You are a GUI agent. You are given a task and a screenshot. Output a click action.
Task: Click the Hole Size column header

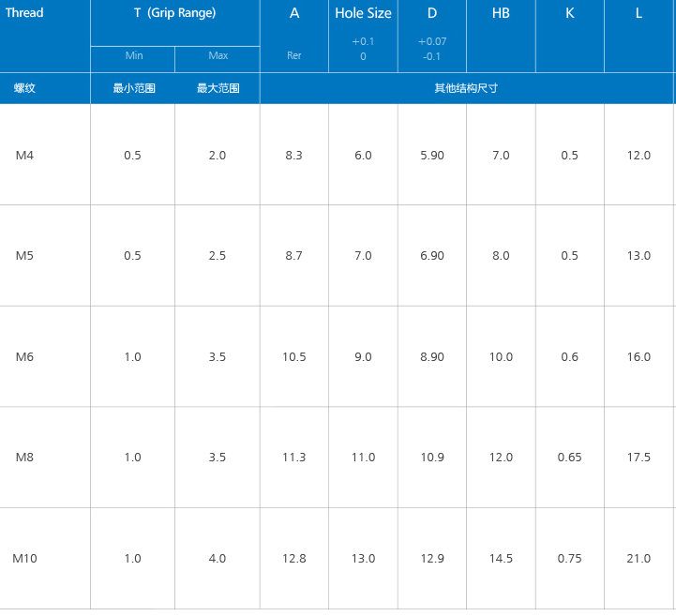pyautogui.click(x=363, y=13)
